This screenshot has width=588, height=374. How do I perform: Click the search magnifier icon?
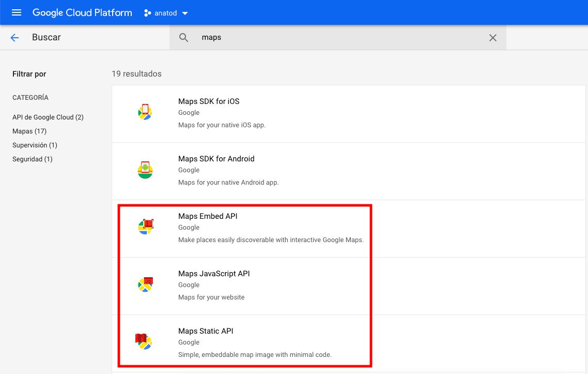click(x=184, y=37)
